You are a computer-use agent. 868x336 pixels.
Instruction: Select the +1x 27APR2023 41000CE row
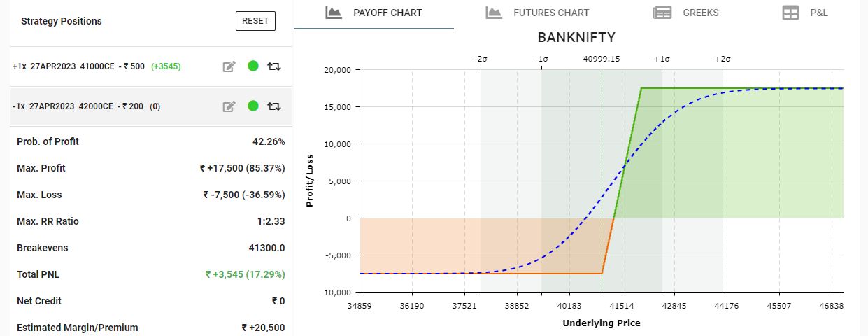(151, 66)
